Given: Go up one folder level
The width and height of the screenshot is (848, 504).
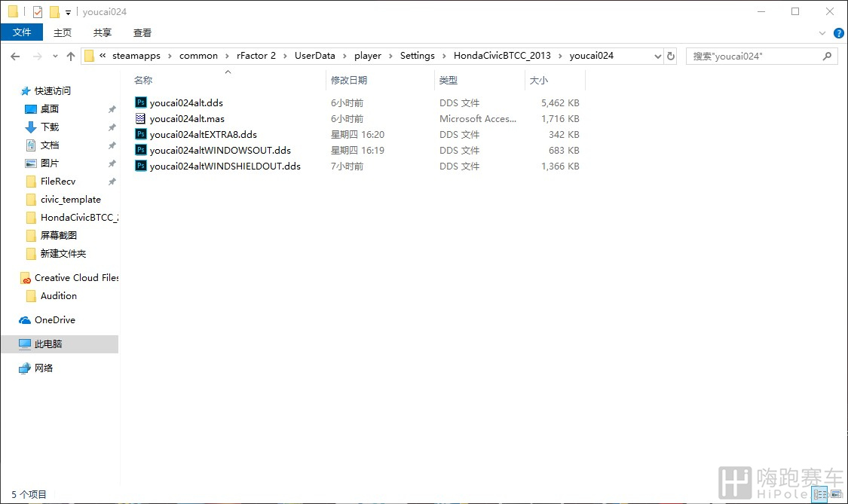Looking at the screenshot, I should click(x=71, y=57).
